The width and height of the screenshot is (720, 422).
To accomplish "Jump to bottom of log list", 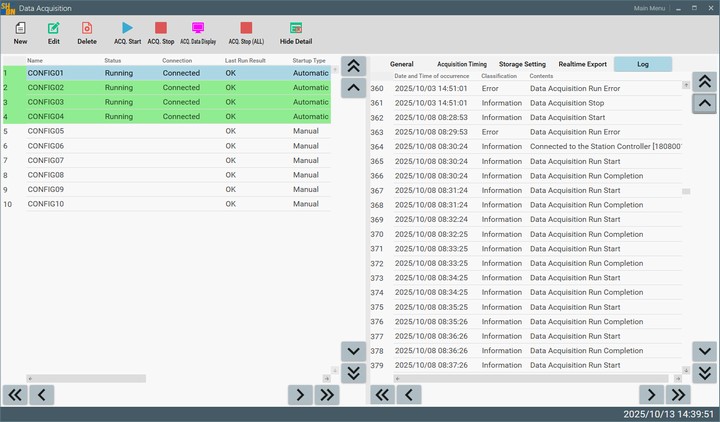I will point(705,373).
